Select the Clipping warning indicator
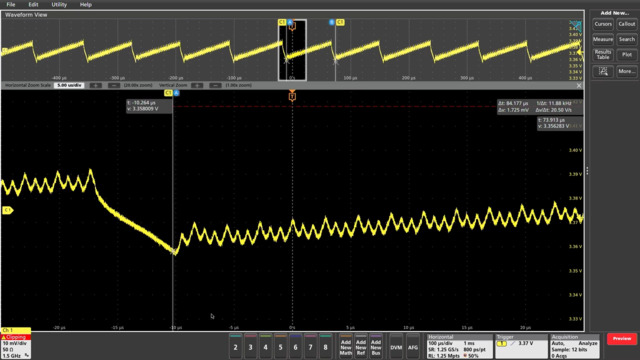Screen dimensions: 640x360 (x=16, y=337)
